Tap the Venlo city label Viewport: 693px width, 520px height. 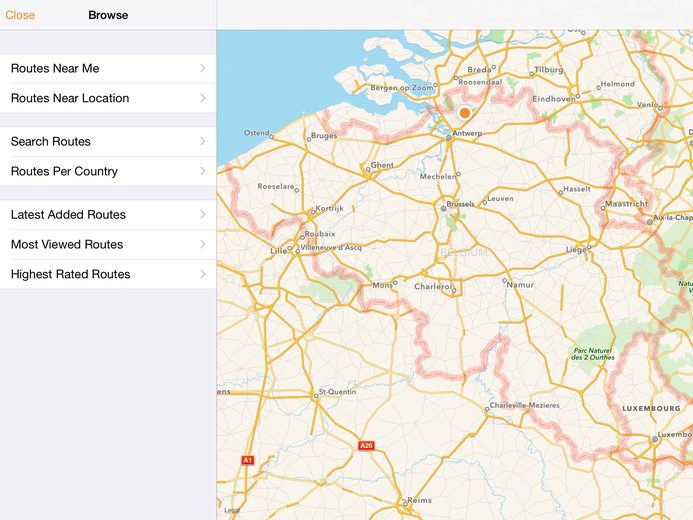click(x=647, y=105)
